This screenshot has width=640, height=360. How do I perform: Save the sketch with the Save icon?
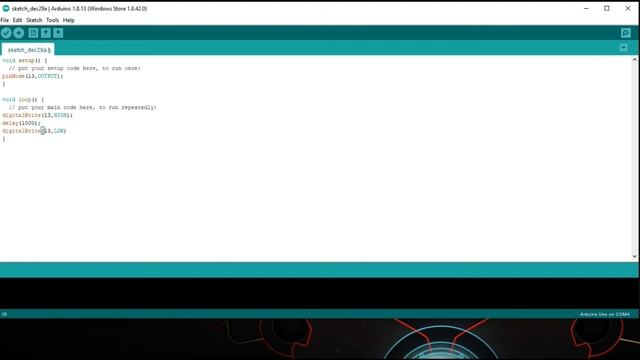(58, 33)
